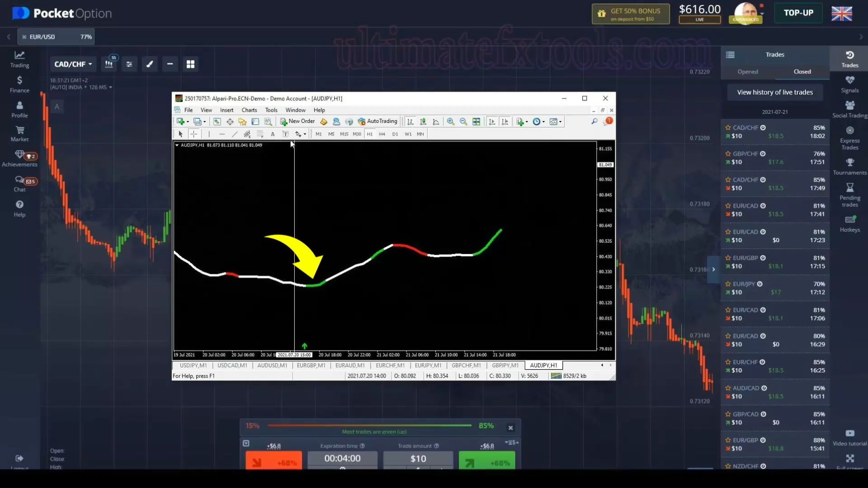Open the Strategy Tester icon
868x488 pixels.
pyautogui.click(x=268, y=122)
